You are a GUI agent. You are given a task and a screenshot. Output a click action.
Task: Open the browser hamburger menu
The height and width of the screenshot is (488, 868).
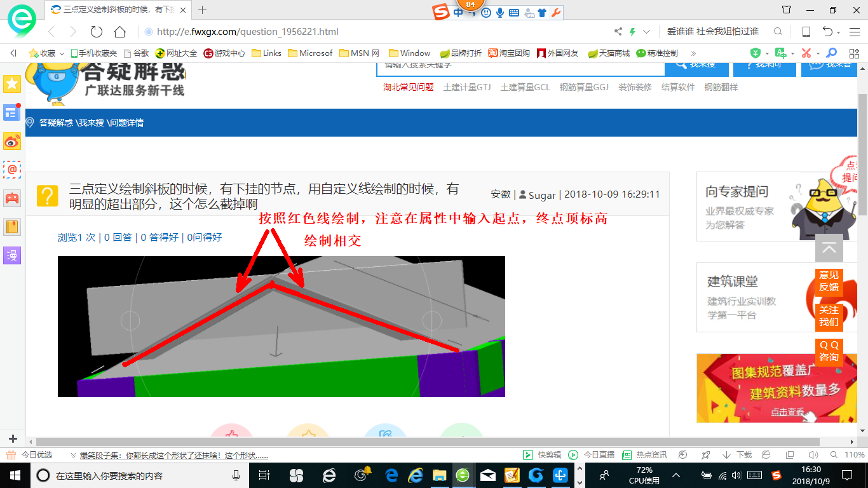click(854, 32)
